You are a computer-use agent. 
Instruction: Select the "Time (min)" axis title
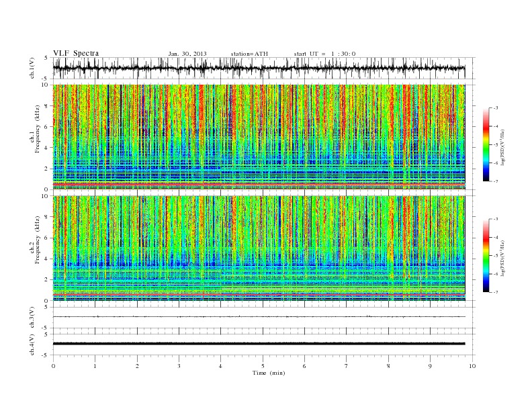269,373
